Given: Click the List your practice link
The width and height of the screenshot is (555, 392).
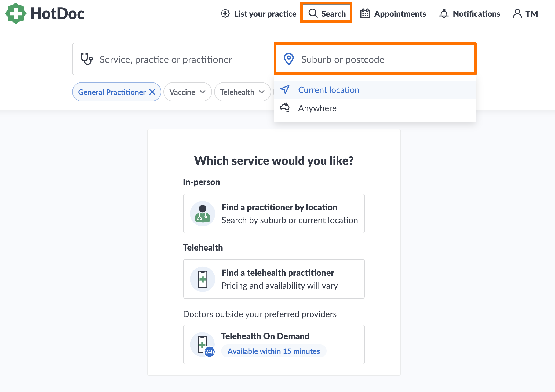Looking at the screenshot, I should coord(265,14).
